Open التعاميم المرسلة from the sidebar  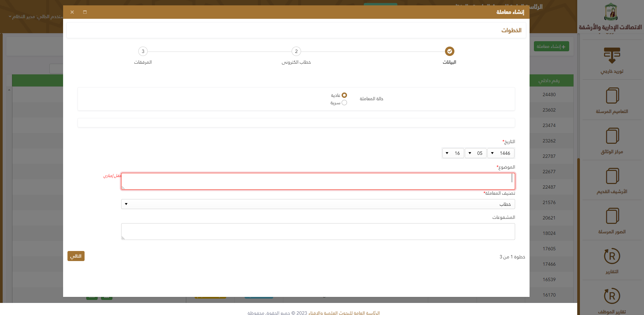pyautogui.click(x=612, y=96)
